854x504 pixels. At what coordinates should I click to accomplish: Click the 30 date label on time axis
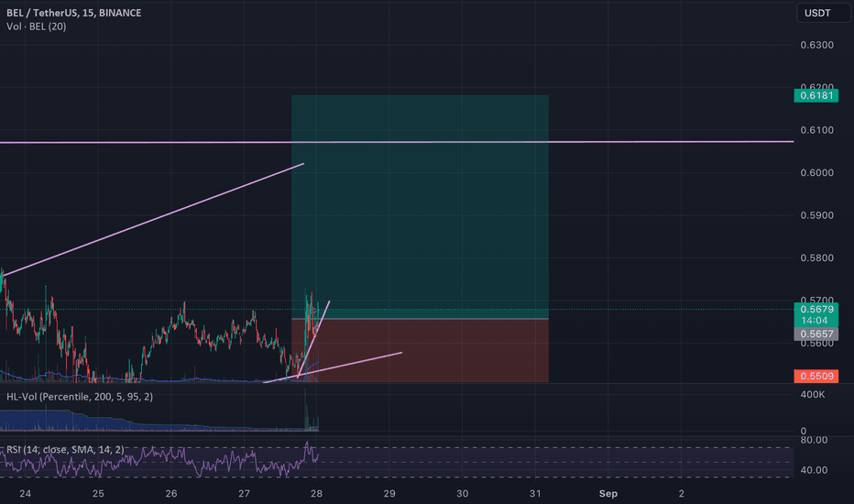[462, 494]
